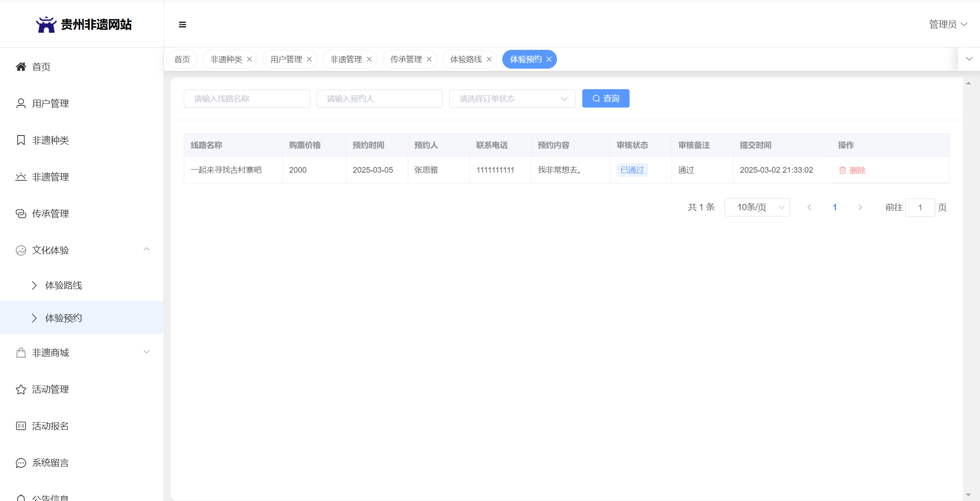Click the 用户管理 user icon
The height and width of the screenshot is (501, 980).
(21, 103)
